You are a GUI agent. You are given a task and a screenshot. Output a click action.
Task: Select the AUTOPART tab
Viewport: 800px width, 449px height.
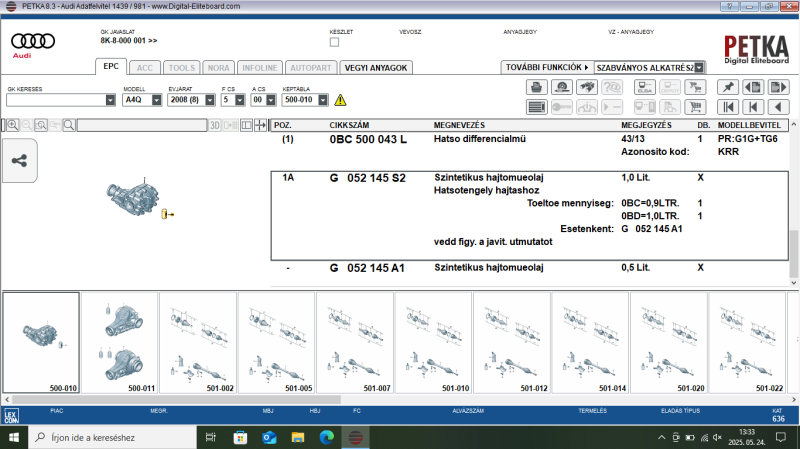click(311, 68)
